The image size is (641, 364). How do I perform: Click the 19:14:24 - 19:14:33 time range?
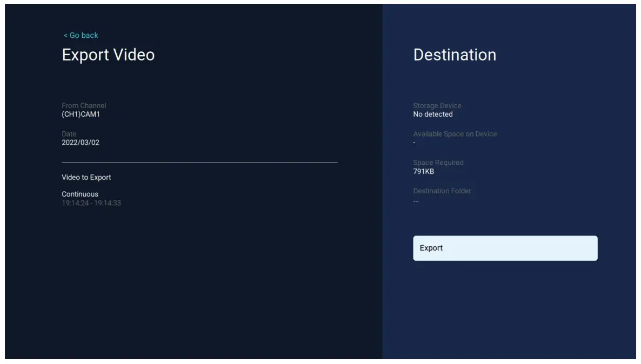(92, 203)
